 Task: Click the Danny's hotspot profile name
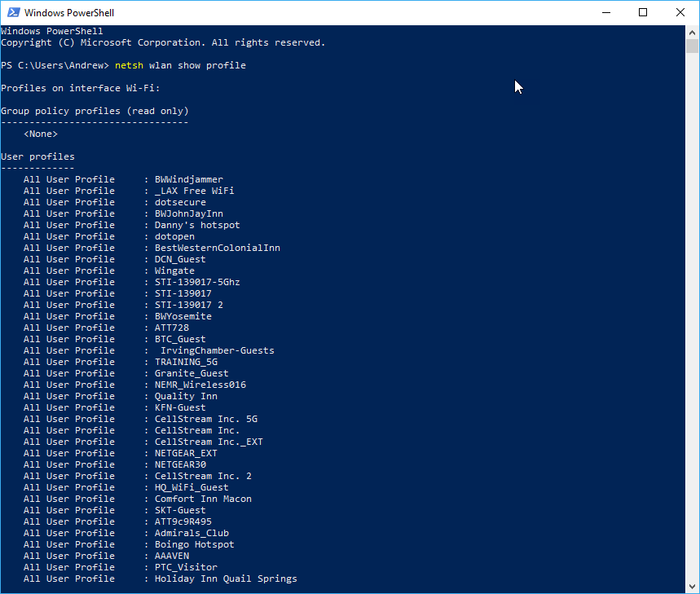tap(197, 225)
